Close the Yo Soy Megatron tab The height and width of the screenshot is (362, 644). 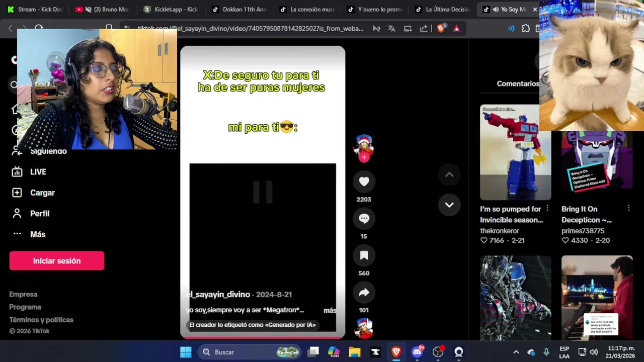pos(535,10)
